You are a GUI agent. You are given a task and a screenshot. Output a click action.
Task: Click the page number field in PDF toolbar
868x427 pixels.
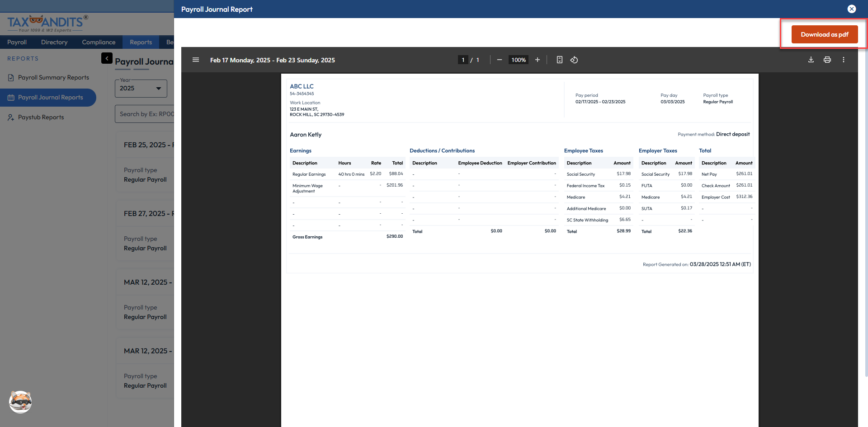pos(463,60)
